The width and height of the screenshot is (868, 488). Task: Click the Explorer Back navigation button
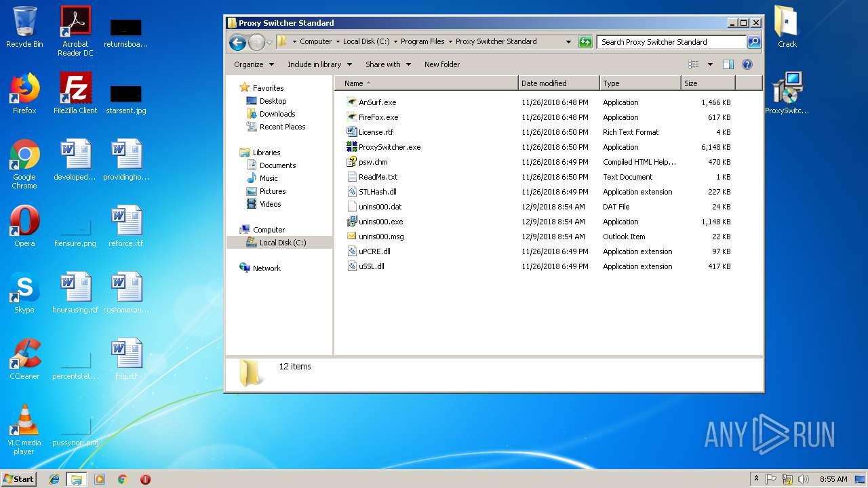[237, 43]
